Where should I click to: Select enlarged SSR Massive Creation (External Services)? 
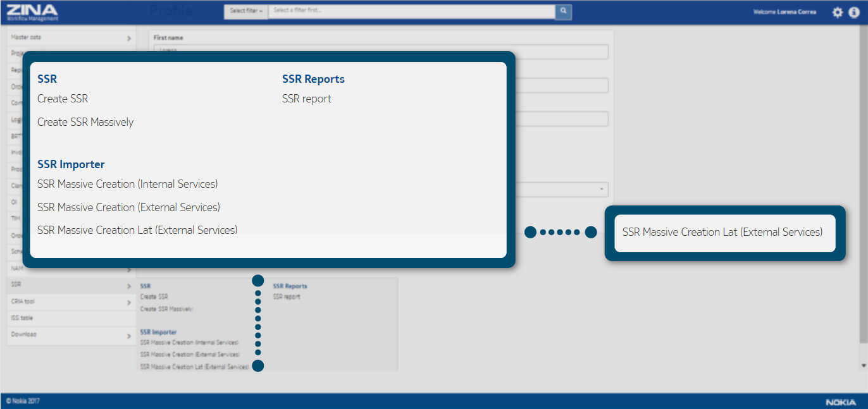tap(128, 207)
